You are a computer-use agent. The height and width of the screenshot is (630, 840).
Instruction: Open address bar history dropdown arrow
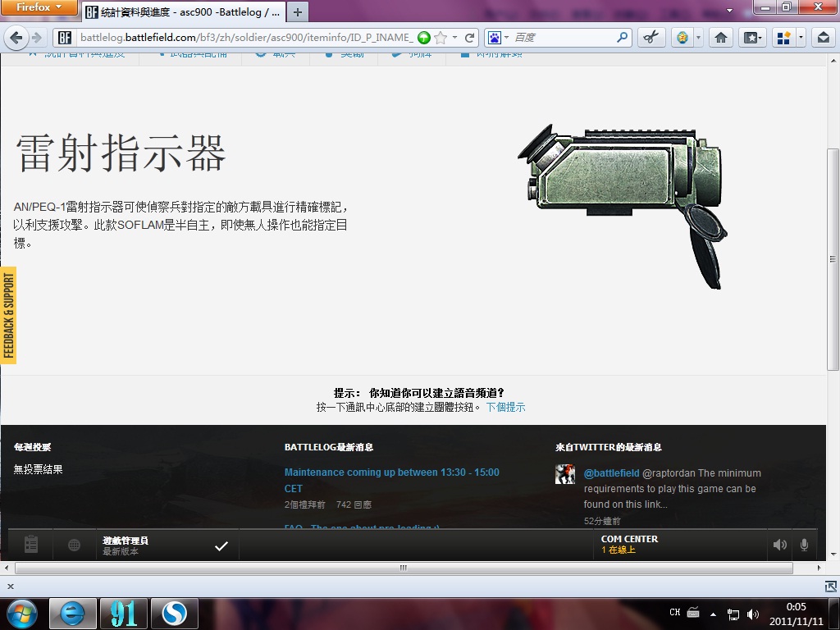454,38
